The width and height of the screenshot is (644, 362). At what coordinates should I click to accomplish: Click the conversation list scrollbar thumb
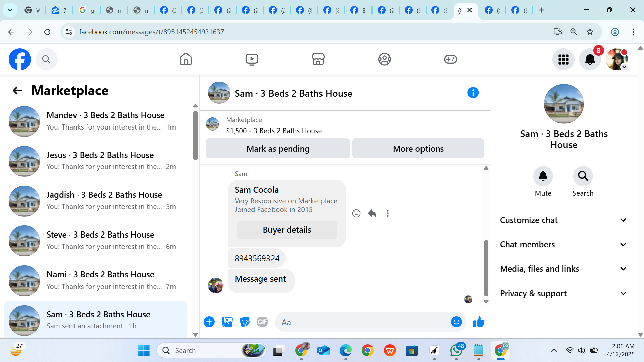click(x=195, y=135)
